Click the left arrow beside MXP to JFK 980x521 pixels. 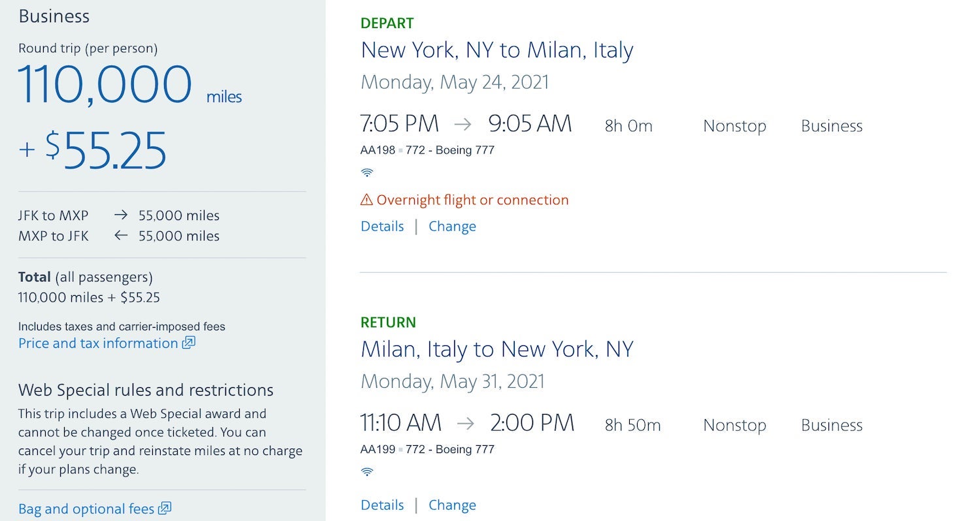point(121,236)
